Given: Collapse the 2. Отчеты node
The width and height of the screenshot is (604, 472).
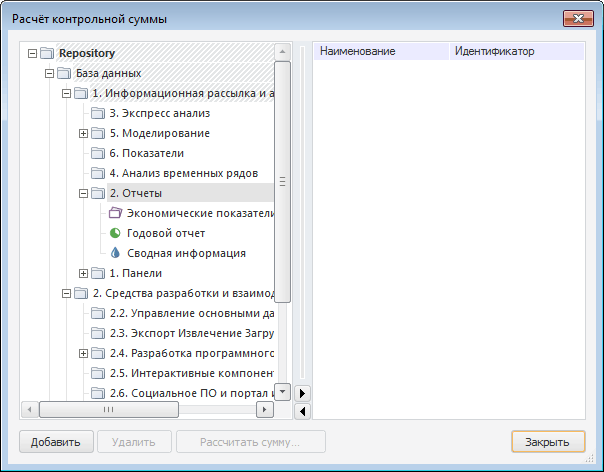Looking at the screenshot, I should pos(83,193).
